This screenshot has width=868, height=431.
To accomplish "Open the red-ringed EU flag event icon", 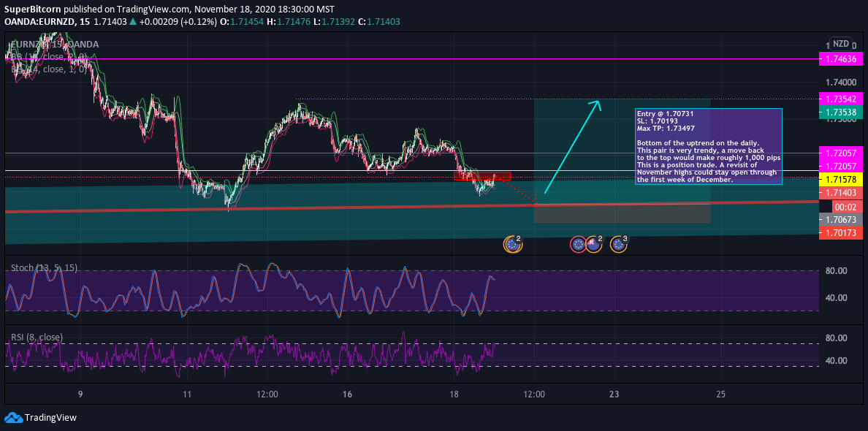I will [579, 244].
